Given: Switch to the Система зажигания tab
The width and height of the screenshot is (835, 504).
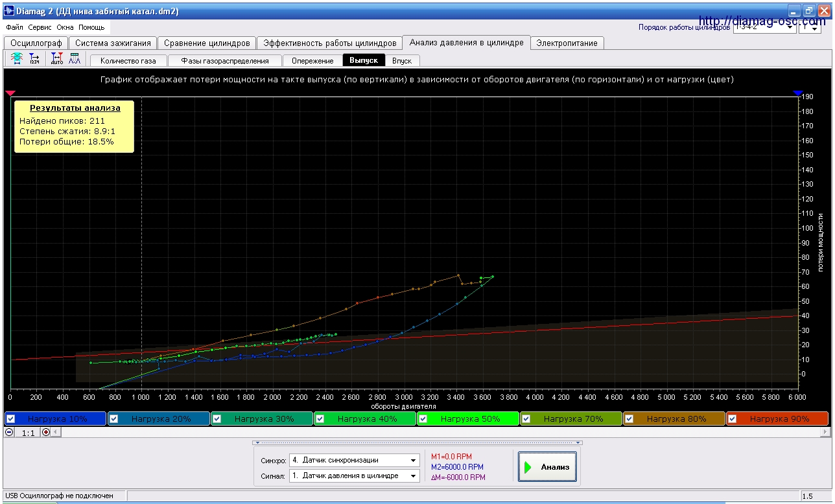Looking at the screenshot, I should (113, 43).
